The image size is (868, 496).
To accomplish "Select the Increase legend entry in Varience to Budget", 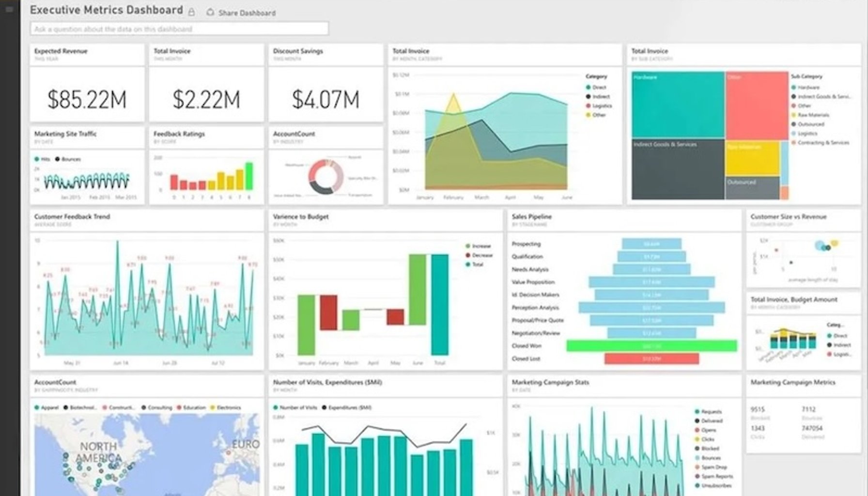I will [x=476, y=246].
